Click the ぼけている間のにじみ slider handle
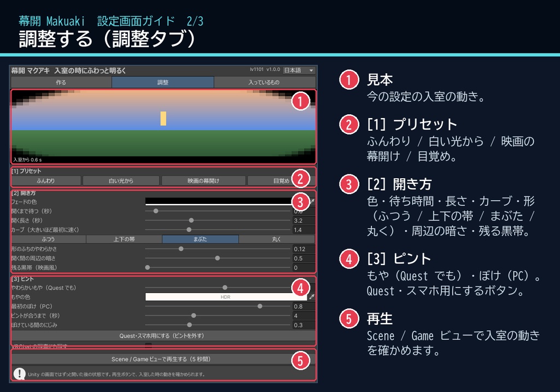This screenshot has height=392, width=560. 189,325
